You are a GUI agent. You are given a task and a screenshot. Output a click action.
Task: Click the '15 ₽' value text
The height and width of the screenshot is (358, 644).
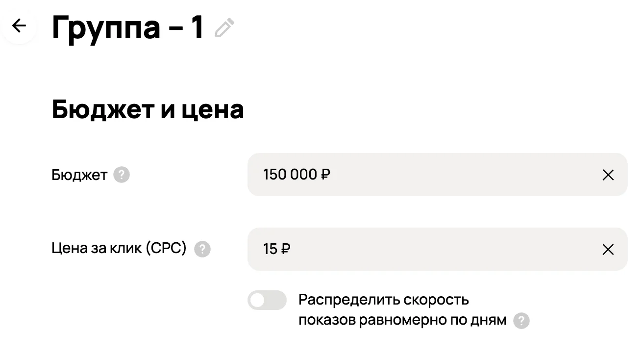[x=277, y=249]
